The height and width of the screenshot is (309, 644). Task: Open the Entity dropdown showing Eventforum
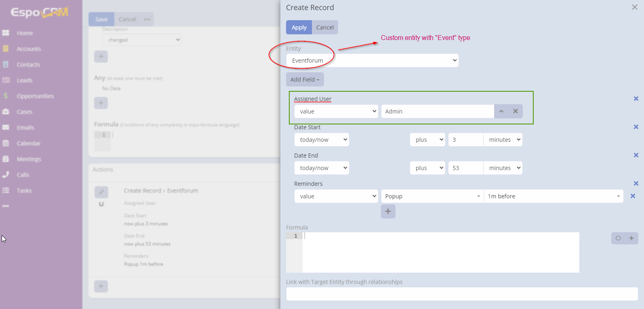[x=372, y=61]
